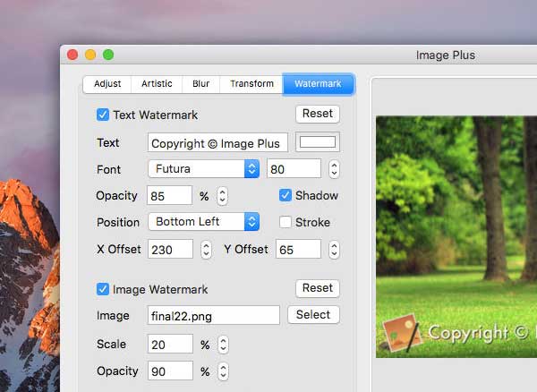Go to the Transform tab
The height and width of the screenshot is (392, 537).
(251, 84)
